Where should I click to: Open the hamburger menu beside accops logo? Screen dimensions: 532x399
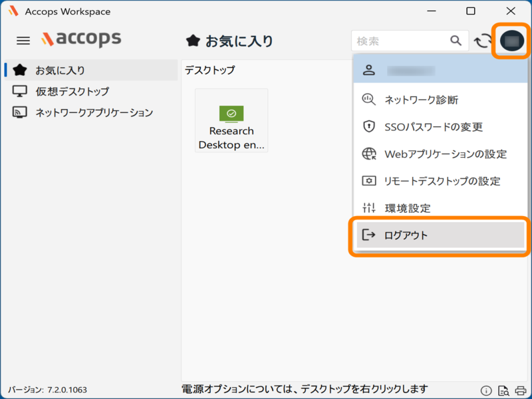click(23, 41)
